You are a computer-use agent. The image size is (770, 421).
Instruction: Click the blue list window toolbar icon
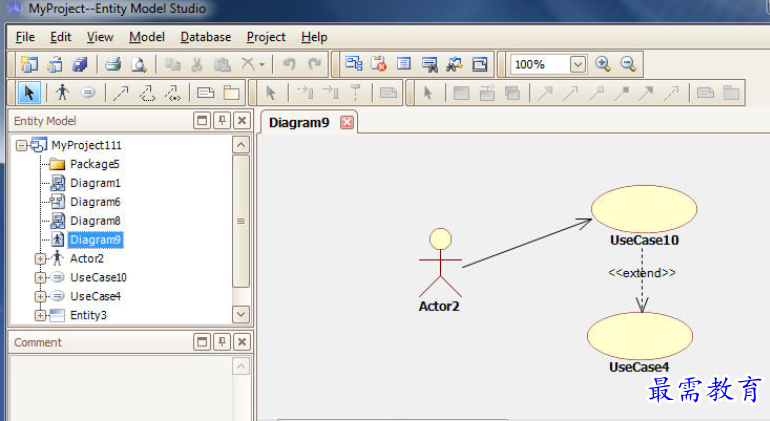(x=404, y=64)
